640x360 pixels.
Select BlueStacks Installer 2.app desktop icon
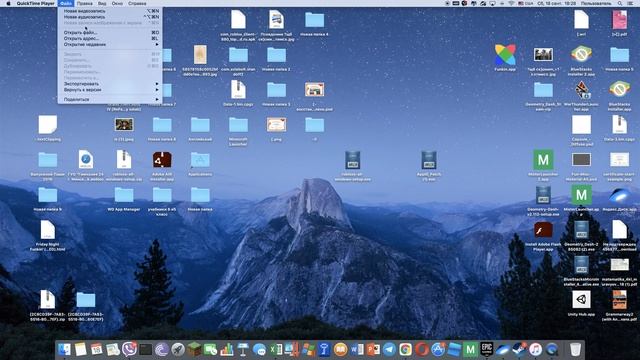581,54
